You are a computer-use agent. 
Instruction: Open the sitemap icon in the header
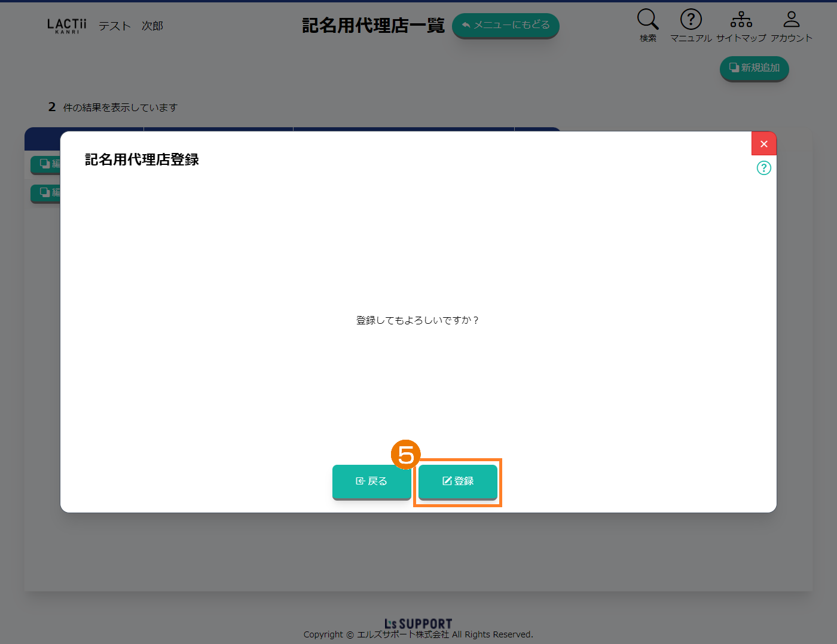click(741, 20)
